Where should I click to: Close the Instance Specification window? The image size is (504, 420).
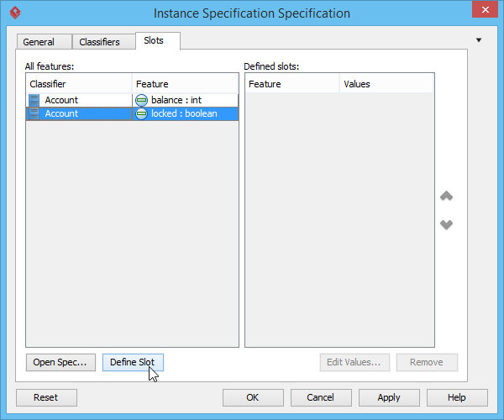point(483,13)
